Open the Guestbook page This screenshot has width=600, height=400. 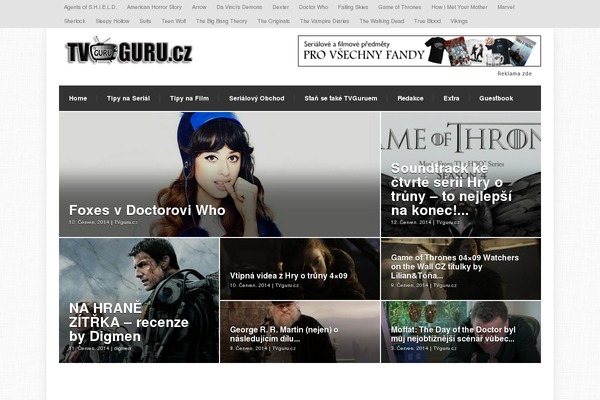[496, 98]
